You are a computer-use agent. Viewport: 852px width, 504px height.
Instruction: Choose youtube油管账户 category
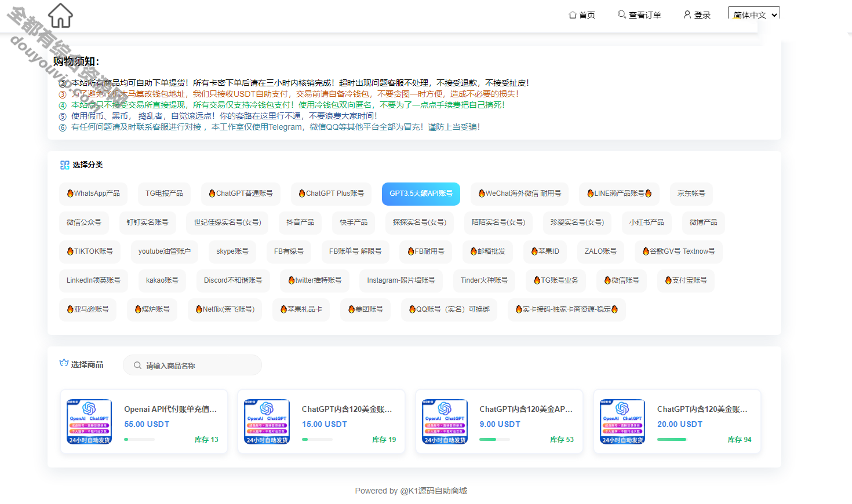(x=165, y=251)
